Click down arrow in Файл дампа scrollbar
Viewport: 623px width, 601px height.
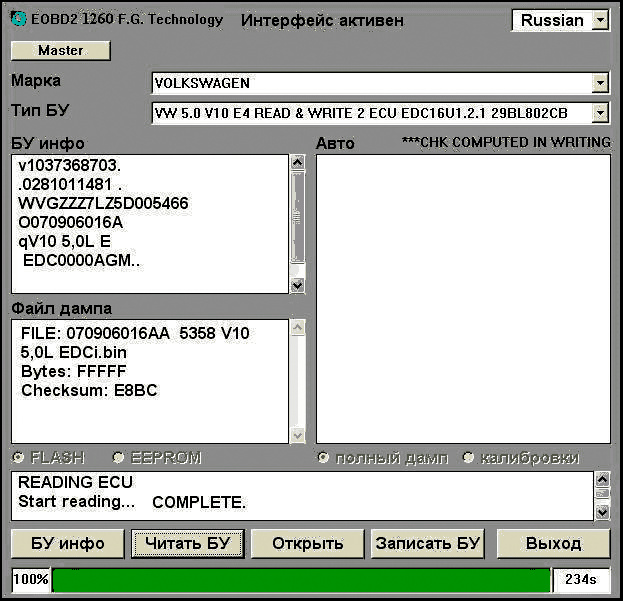click(298, 435)
